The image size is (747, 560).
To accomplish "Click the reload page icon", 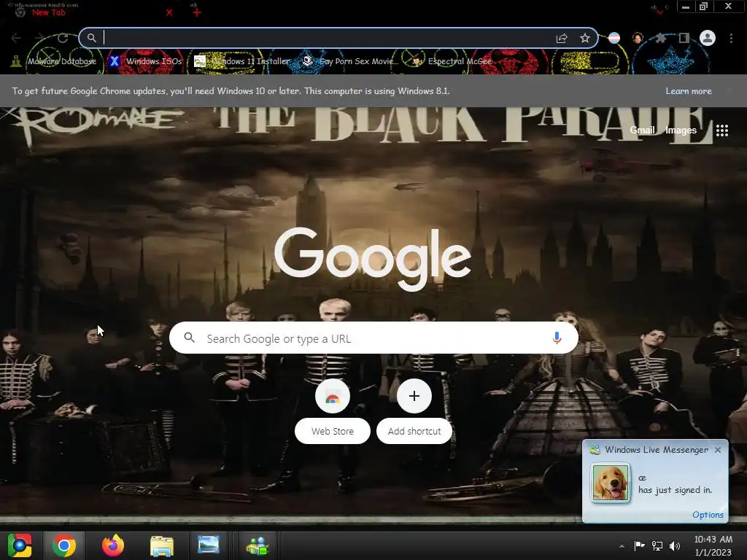I will [x=63, y=38].
